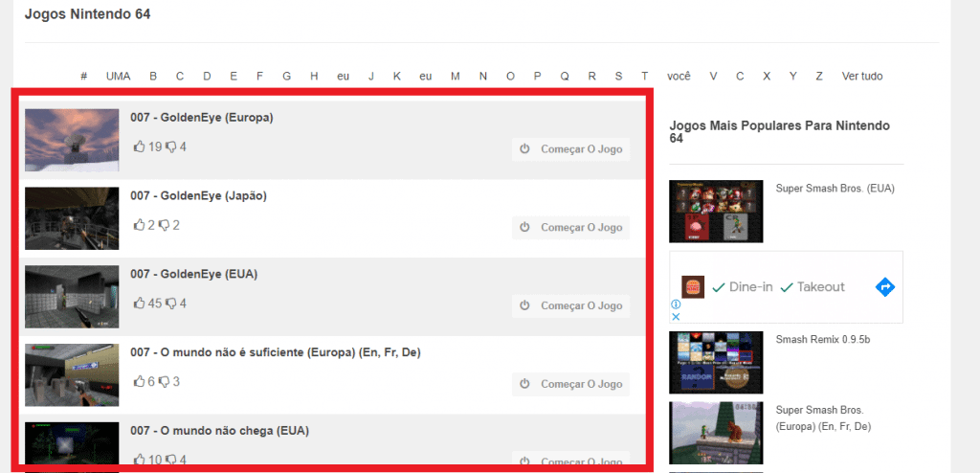Click the Takeout text in the ad
Image resolution: width=980 pixels, height=473 pixels.
point(820,287)
